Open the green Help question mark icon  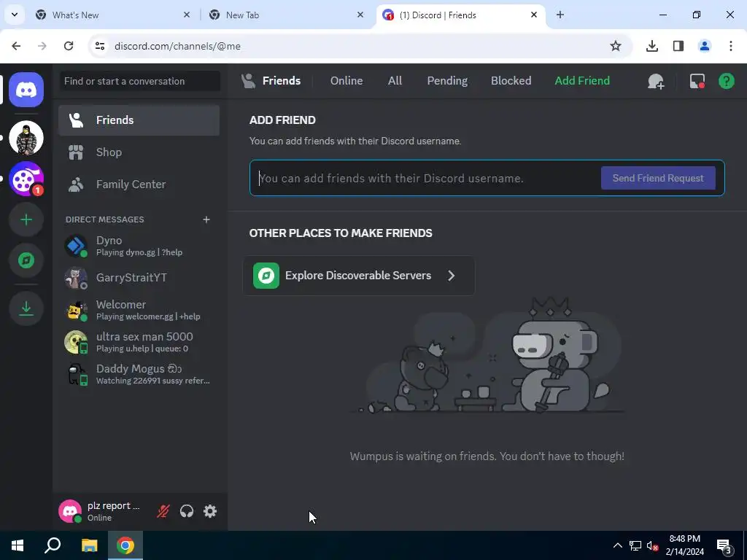point(726,81)
